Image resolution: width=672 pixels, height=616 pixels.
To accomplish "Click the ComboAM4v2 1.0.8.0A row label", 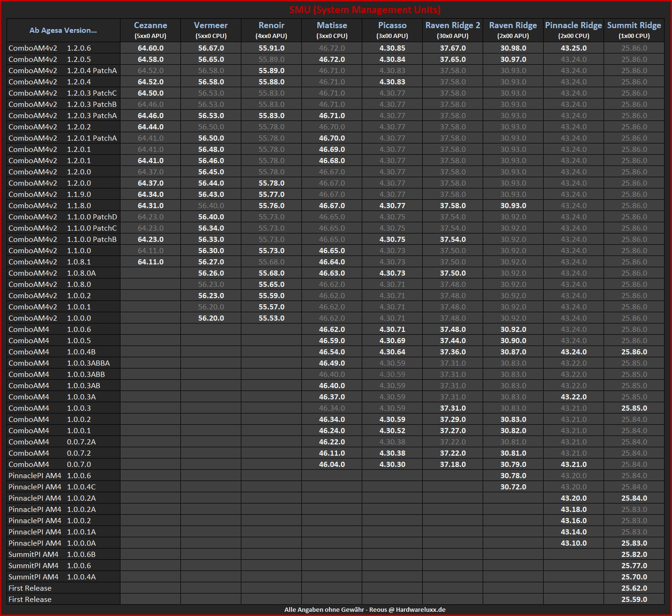I will 63,273.
